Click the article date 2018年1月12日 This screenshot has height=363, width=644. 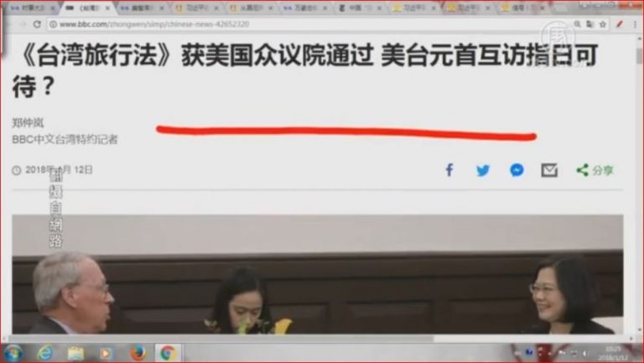[60, 169]
